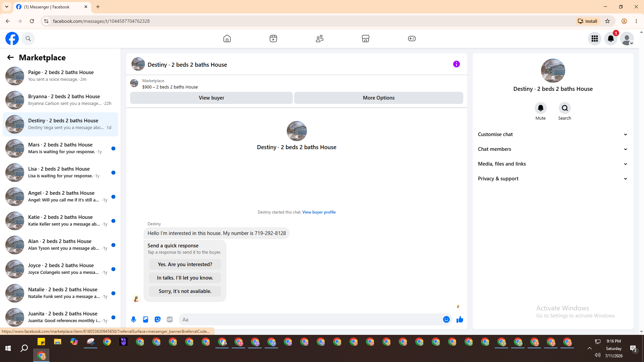Image resolution: width=644 pixels, height=362 pixels.
Task: Open Angel's conversation in the list
Action: tap(60, 196)
